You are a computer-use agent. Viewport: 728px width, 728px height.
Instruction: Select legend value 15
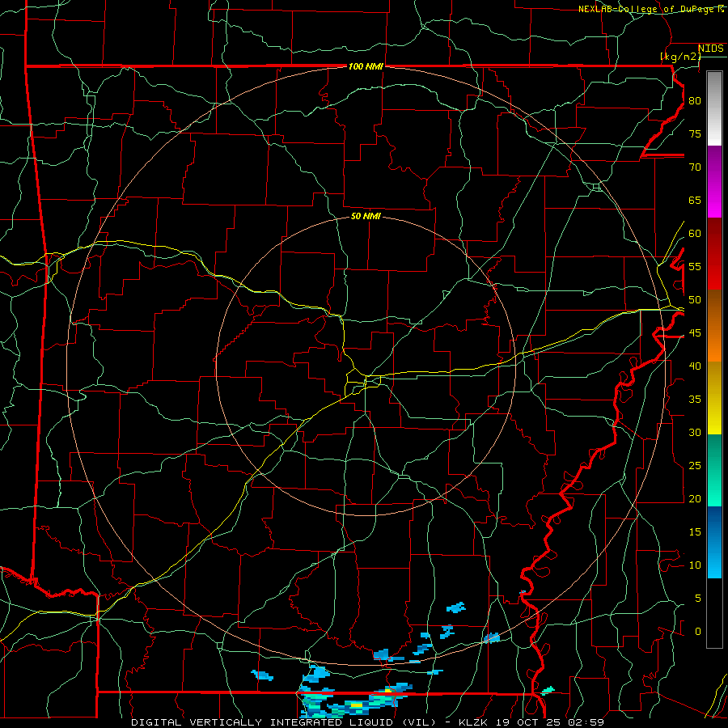695,532
